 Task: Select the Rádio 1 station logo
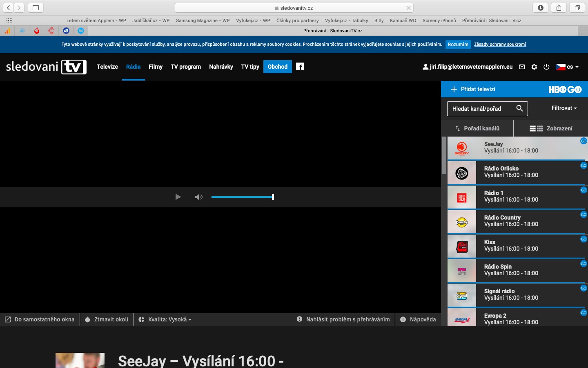462,197
